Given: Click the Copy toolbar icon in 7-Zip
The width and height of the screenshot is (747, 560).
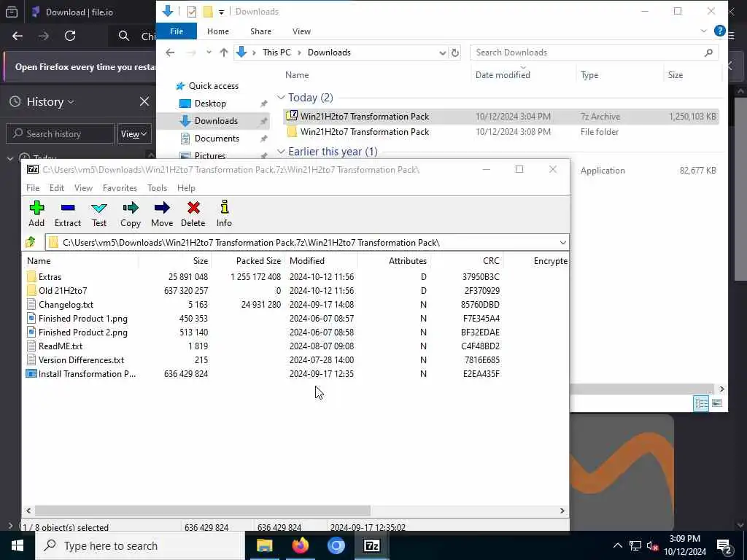Looking at the screenshot, I should pyautogui.click(x=131, y=214).
